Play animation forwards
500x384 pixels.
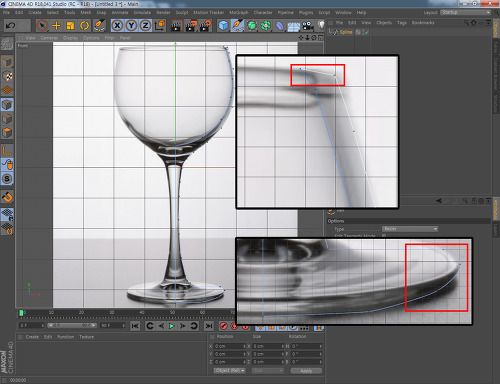pyautogui.click(x=172, y=326)
